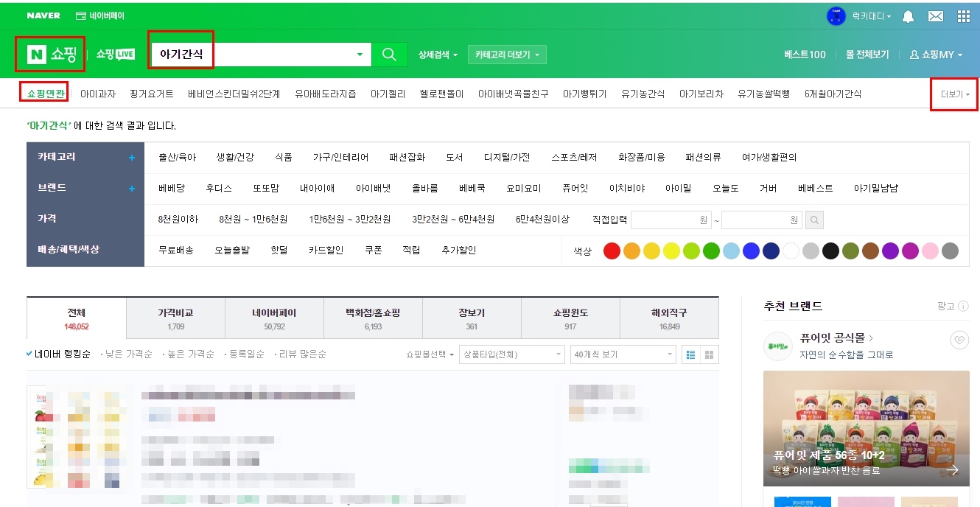
Task: Click the minimum price input field
Action: [x=671, y=220]
